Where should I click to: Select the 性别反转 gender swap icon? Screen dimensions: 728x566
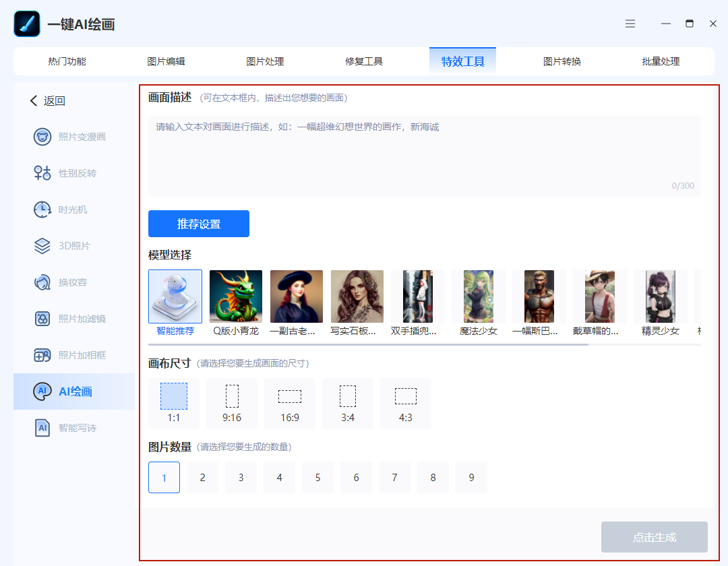[x=42, y=173]
